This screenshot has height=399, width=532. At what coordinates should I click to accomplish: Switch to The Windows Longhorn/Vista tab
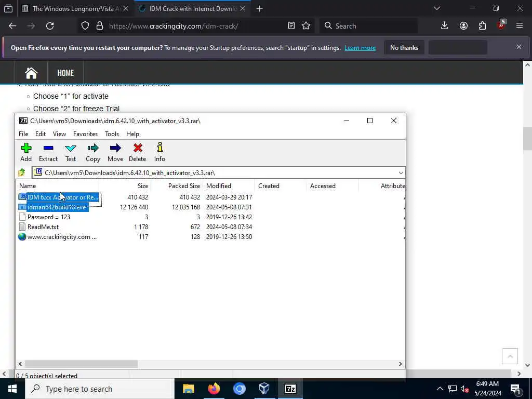point(75,9)
